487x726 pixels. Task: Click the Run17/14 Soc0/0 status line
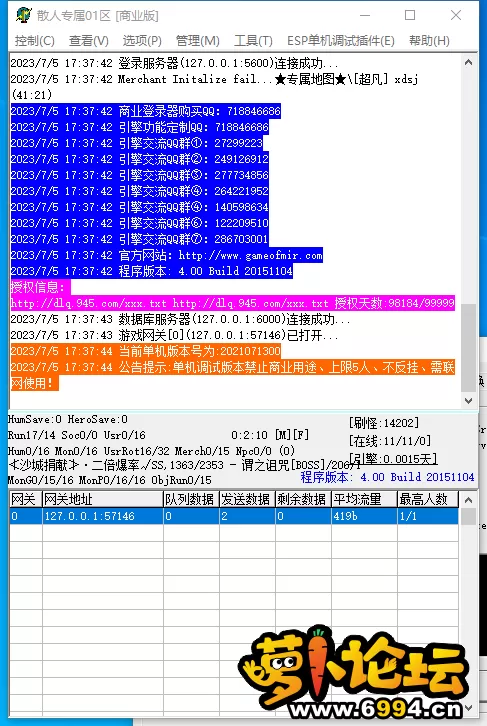pyautogui.click(x=77, y=435)
